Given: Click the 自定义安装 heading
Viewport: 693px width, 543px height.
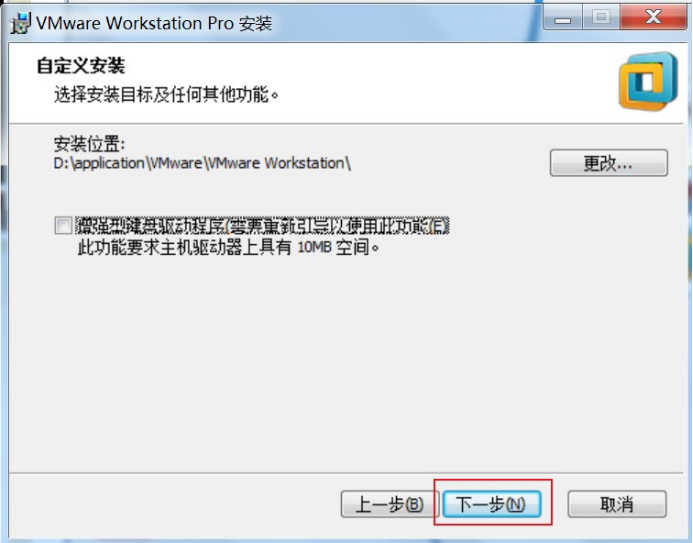Looking at the screenshot, I should pyautogui.click(x=81, y=66).
